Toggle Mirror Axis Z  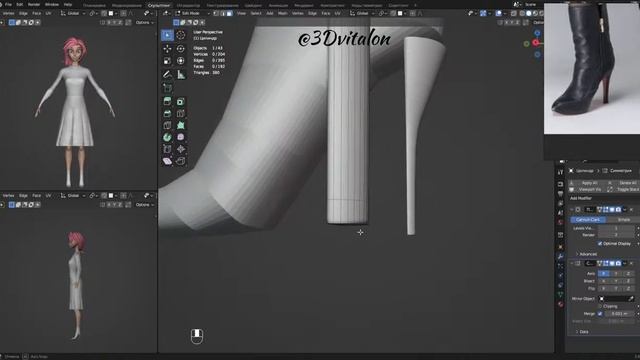628,273
